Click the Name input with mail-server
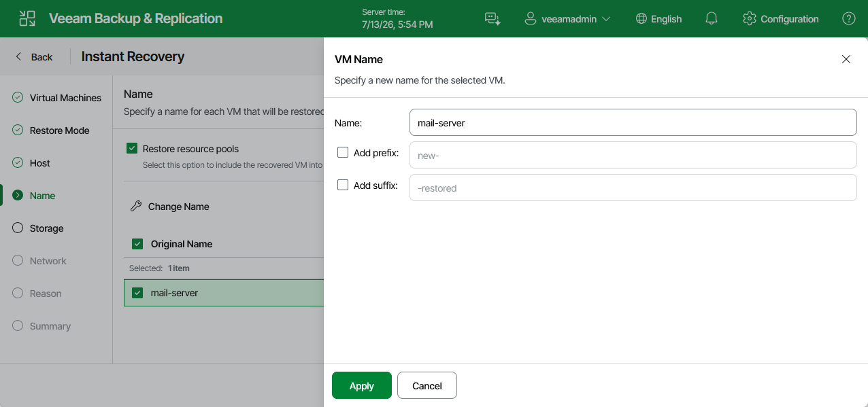868x407 pixels. 633,122
